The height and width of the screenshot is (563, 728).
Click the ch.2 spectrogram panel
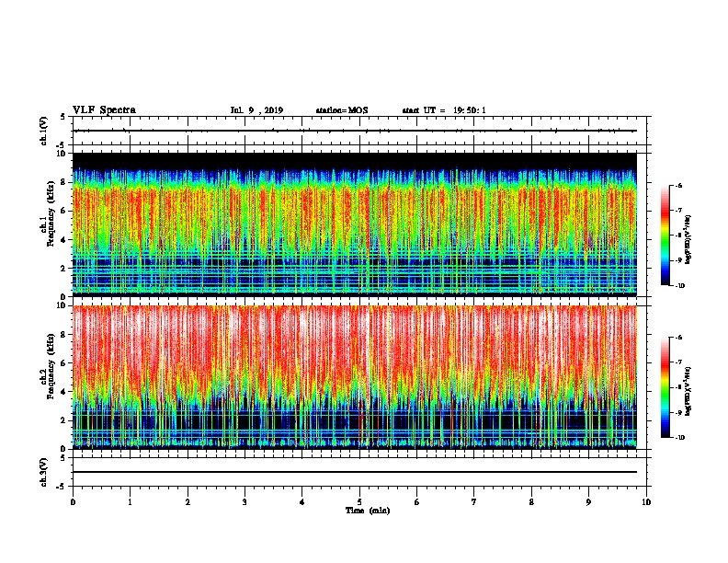355,377
